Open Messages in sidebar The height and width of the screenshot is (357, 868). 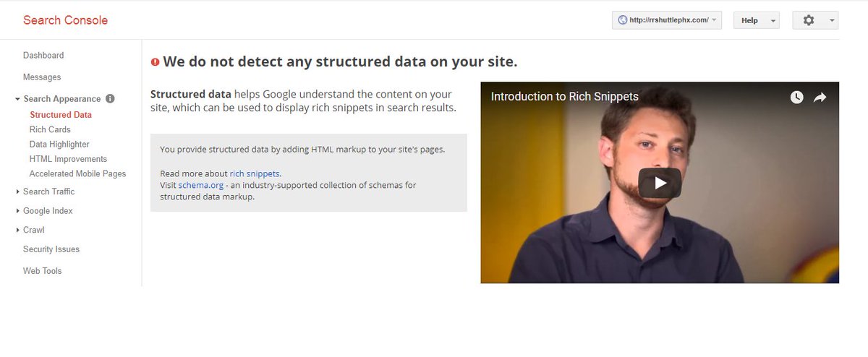point(42,77)
